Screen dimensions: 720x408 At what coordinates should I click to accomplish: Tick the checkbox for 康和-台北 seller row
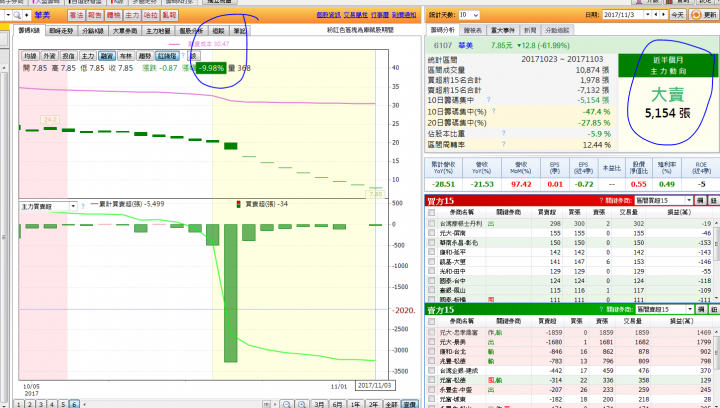pos(431,351)
